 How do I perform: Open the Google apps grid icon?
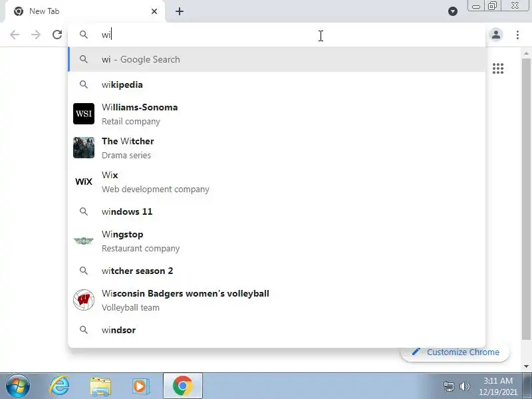point(497,68)
